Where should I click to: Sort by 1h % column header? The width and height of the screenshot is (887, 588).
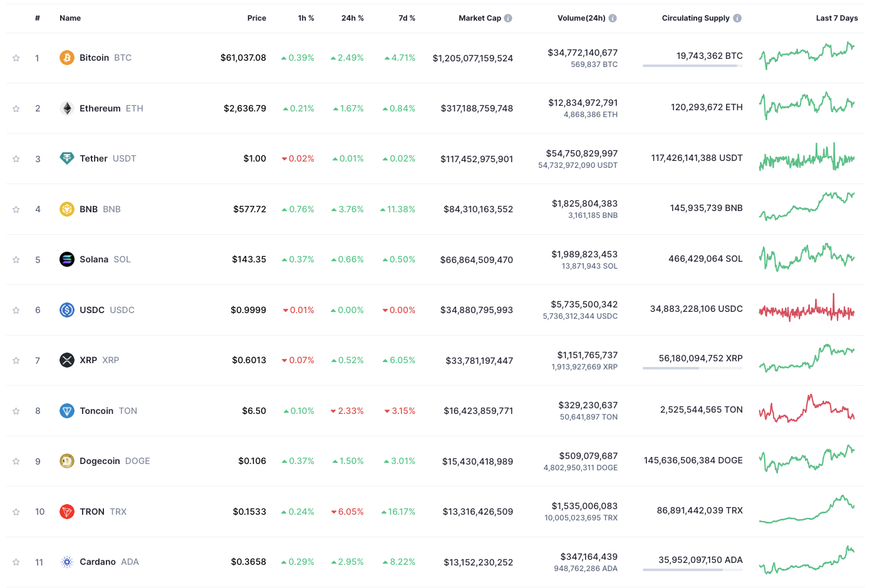click(x=306, y=18)
